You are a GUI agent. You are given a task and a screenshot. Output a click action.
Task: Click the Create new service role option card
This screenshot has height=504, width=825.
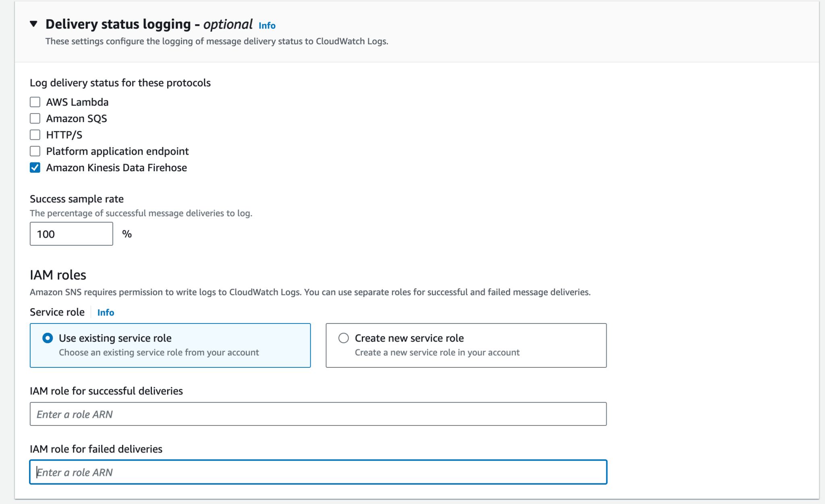(466, 345)
